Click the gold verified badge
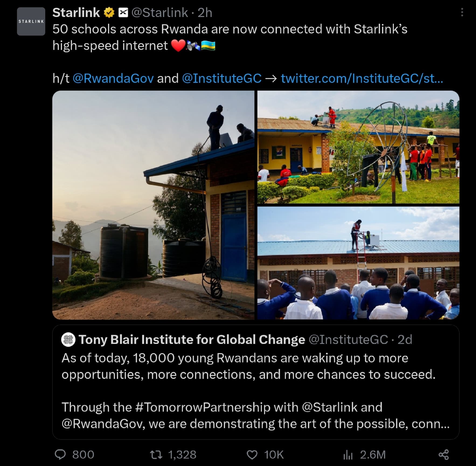 click(109, 13)
